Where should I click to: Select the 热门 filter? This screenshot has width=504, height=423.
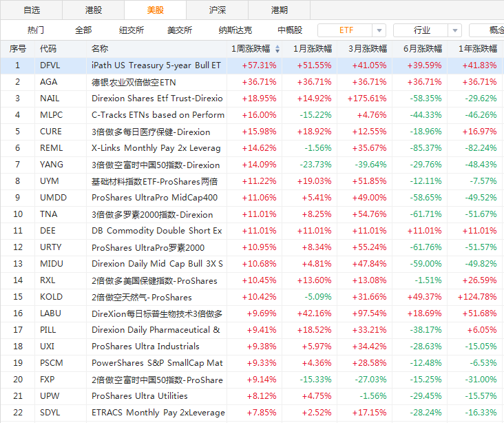coord(36,30)
